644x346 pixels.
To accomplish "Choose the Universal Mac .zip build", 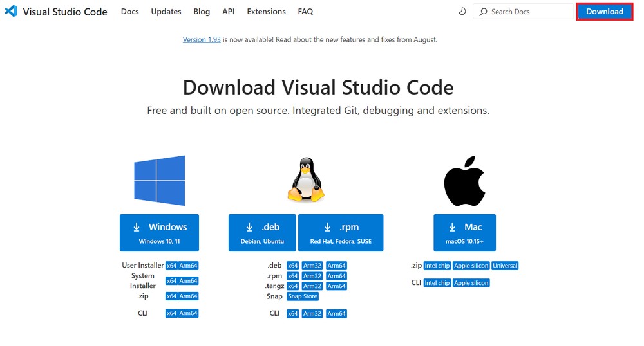I will [505, 266].
